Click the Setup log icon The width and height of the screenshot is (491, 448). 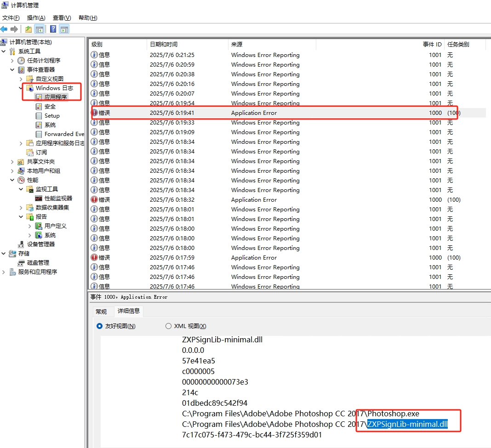click(39, 115)
